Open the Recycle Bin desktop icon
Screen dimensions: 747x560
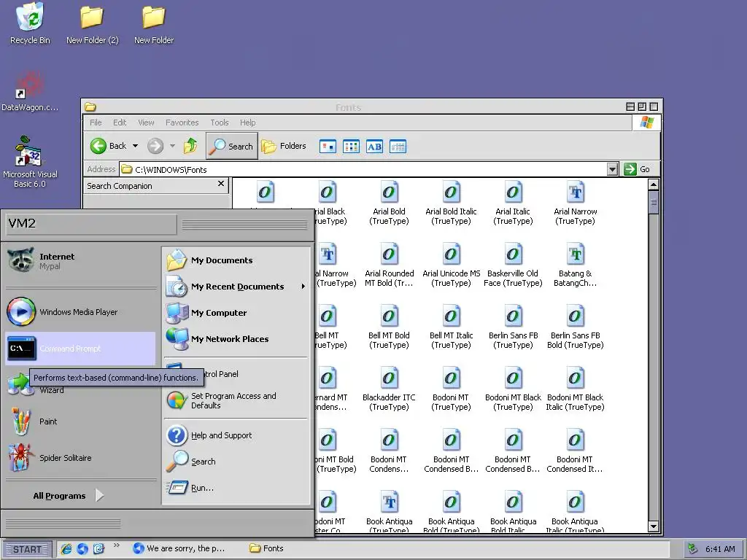30,24
